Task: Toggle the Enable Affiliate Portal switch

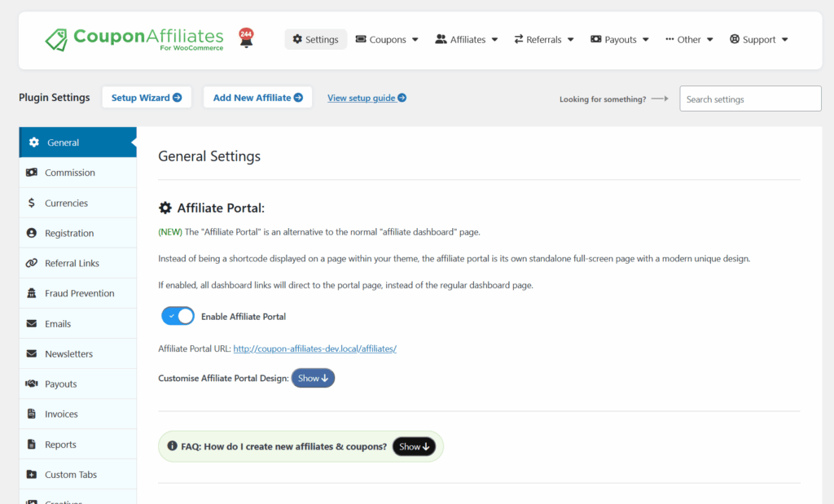Action: point(178,316)
